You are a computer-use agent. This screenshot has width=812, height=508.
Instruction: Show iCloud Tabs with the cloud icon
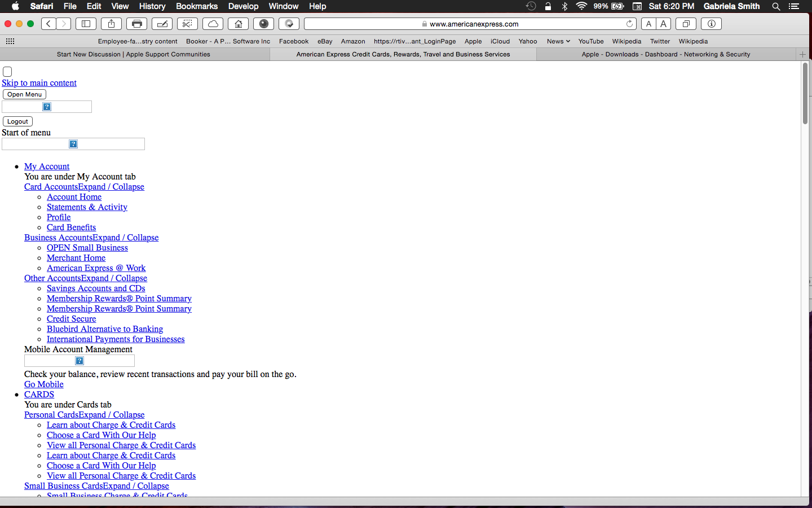click(x=213, y=24)
